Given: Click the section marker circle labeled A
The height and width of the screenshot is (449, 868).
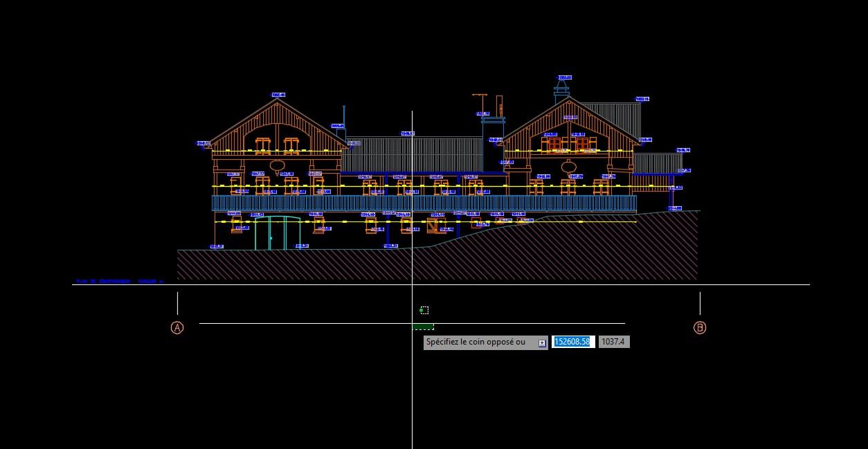Looking at the screenshot, I should pos(177,328).
